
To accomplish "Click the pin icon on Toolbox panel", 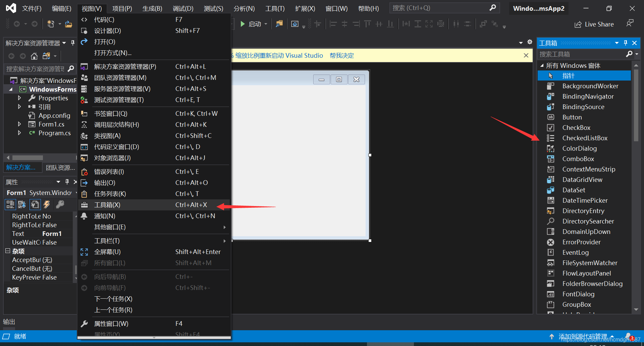I will 626,43.
